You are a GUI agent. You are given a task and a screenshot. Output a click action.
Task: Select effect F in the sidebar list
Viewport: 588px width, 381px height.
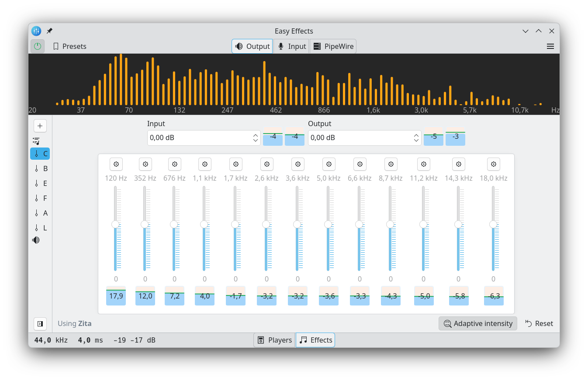tap(40, 198)
